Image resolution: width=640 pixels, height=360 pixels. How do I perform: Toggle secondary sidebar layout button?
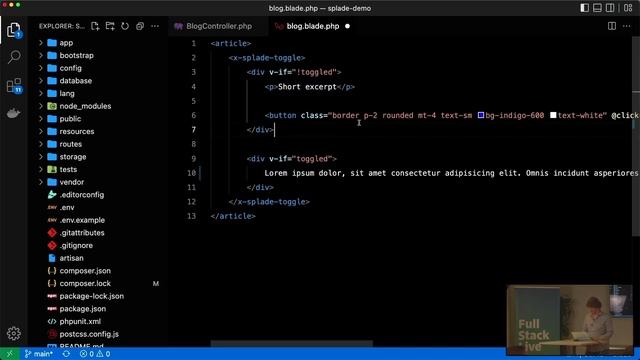tap(610, 8)
